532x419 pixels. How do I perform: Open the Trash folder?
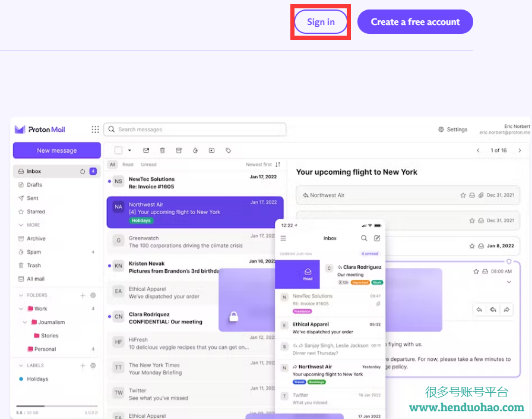click(x=56, y=265)
